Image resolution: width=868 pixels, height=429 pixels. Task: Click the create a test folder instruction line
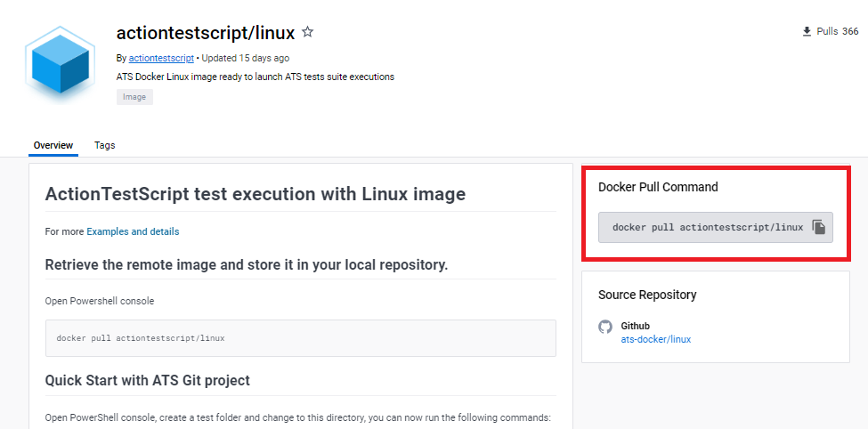298,417
